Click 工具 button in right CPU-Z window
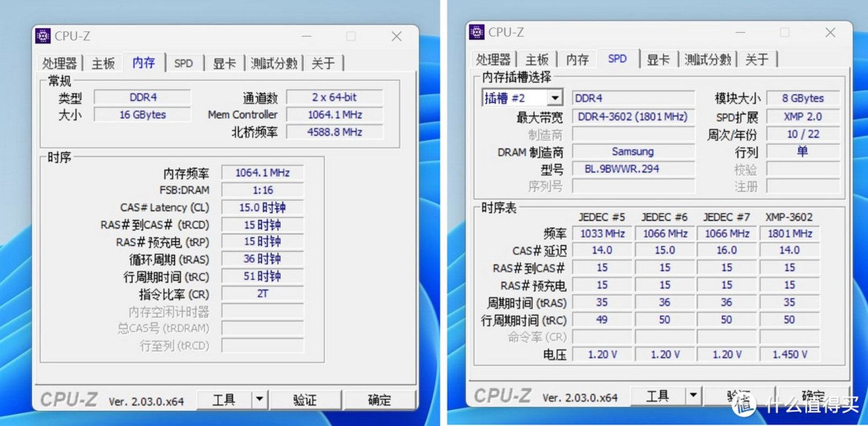Screen dimensions: 868x426 657,396
